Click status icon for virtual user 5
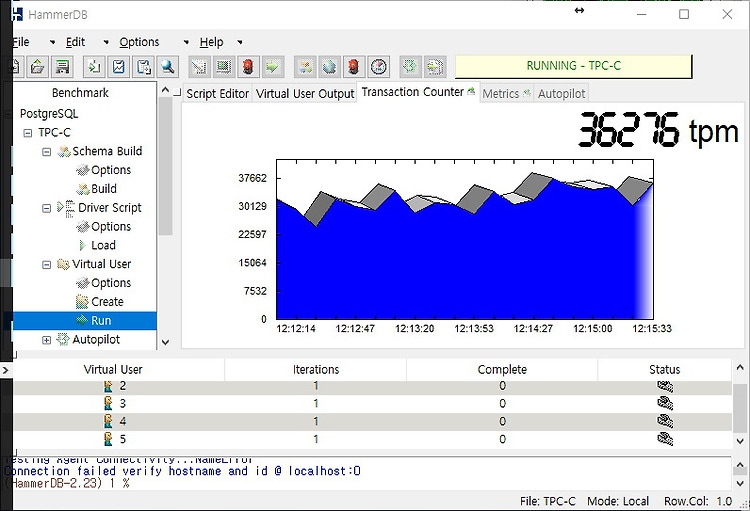 pyautogui.click(x=665, y=439)
